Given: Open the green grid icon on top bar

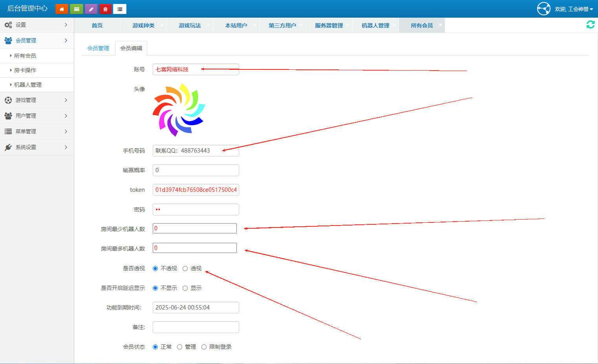Looking at the screenshot, I should point(76,9).
